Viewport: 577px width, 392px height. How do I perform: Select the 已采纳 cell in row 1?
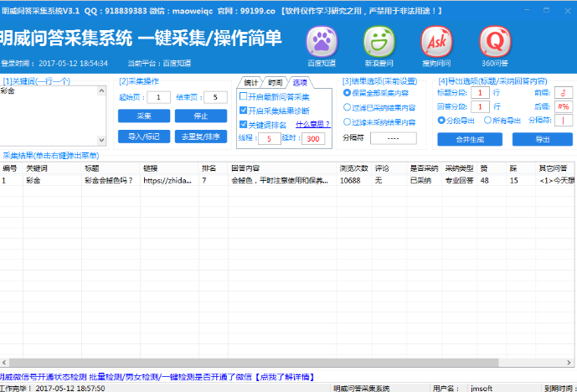pyautogui.click(x=425, y=180)
